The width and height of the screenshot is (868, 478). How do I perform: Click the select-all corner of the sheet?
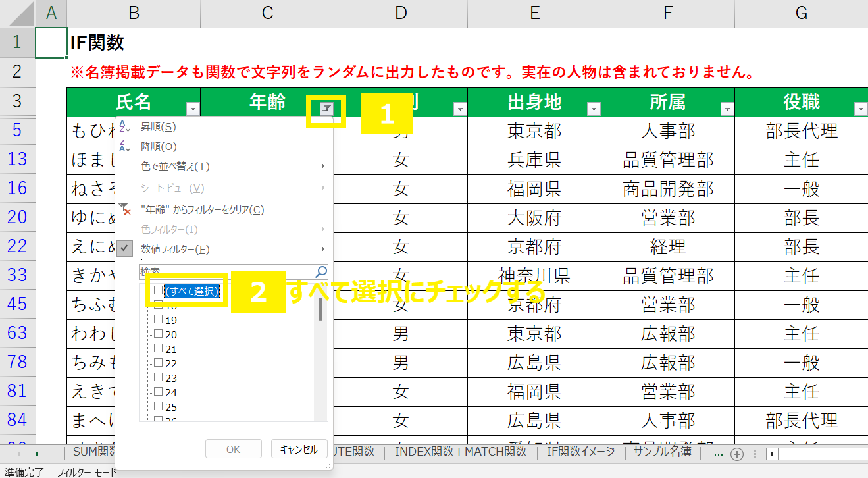coord(18,13)
